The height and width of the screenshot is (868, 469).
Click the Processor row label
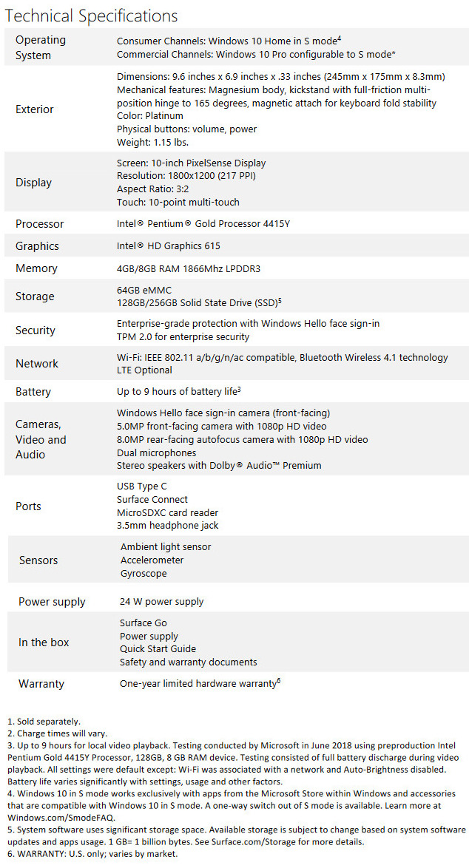pos(40,224)
